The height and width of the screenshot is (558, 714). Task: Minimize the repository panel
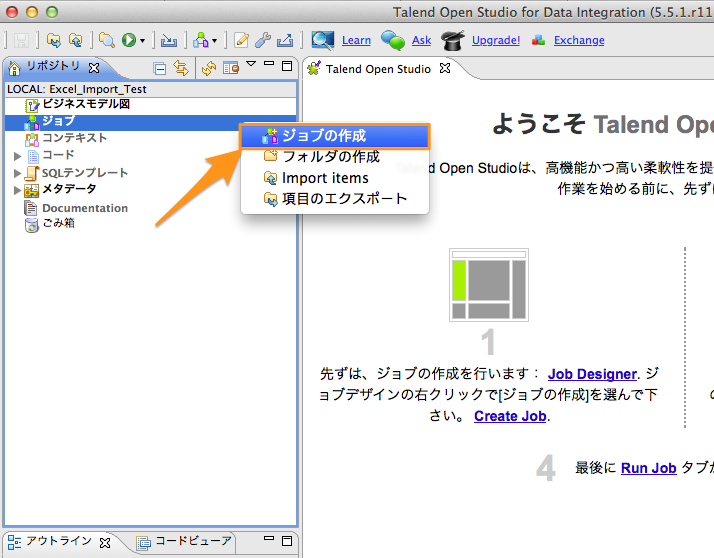[x=269, y=64]
